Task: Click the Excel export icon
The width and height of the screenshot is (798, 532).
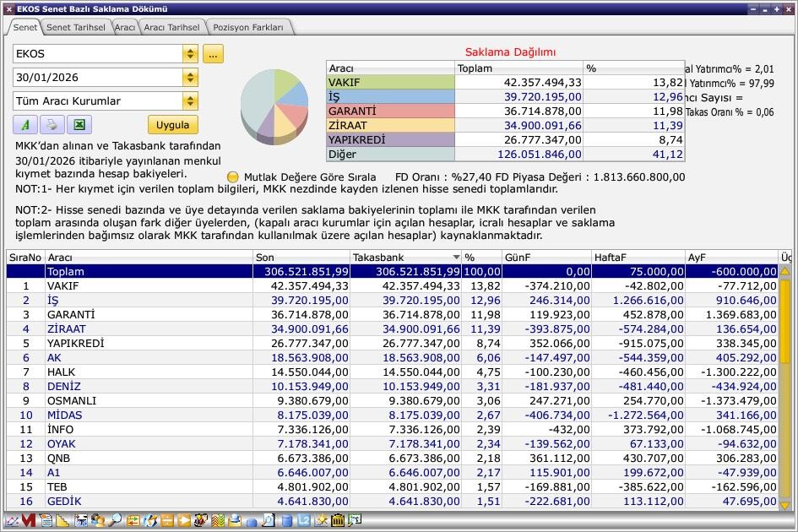Action: pos(79,125)
